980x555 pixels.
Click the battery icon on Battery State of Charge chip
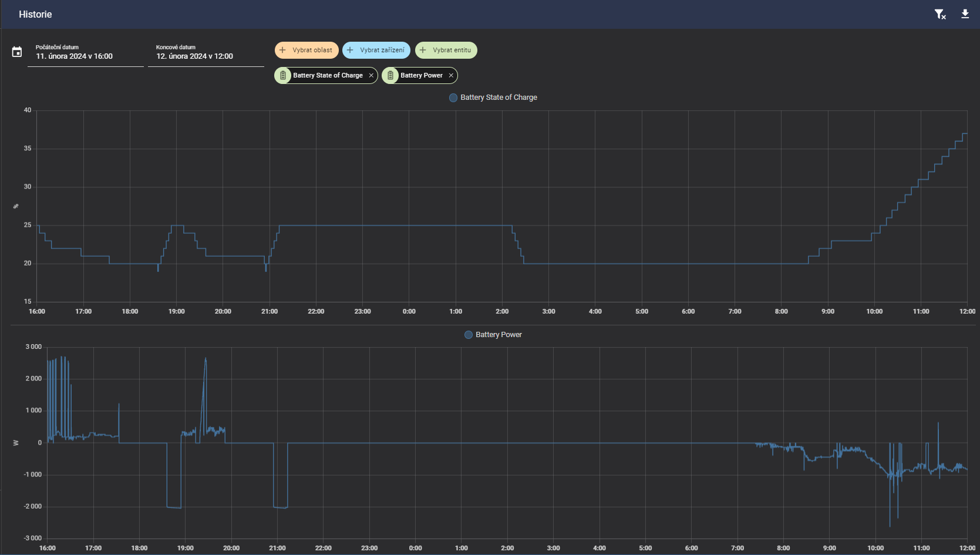(x=283, y=75)
